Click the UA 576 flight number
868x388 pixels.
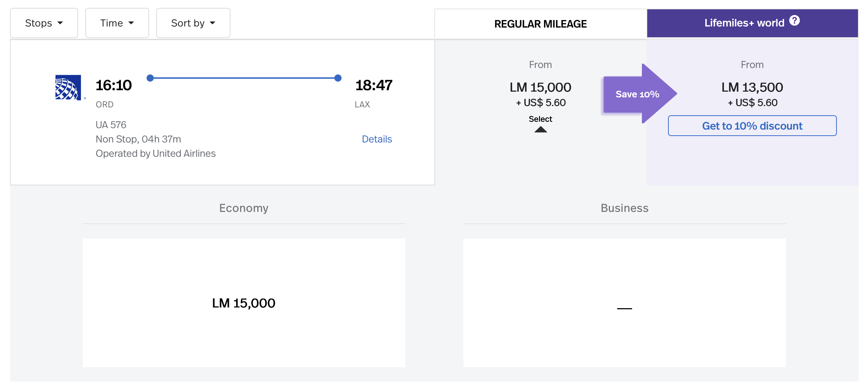pos(111,125)
